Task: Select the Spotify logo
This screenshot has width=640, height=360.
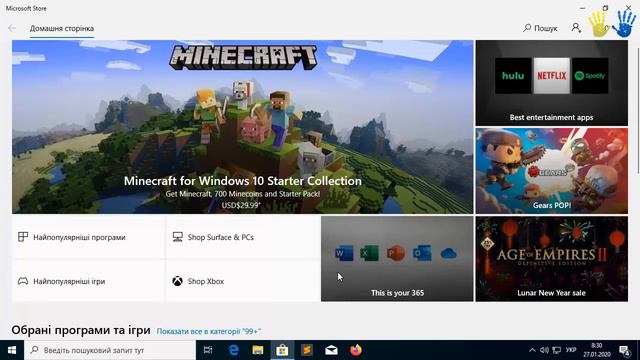Action: (x=590, y=76)
